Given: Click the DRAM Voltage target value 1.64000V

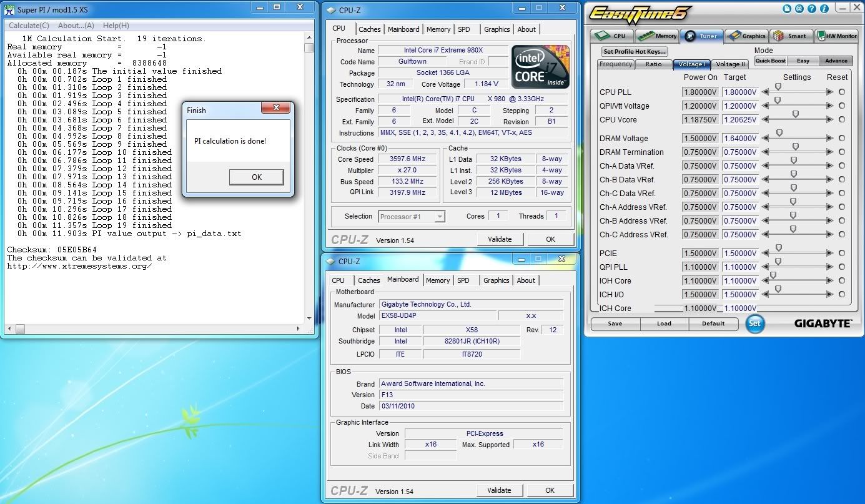Looking at the screenshot, I should pos(741,138).
